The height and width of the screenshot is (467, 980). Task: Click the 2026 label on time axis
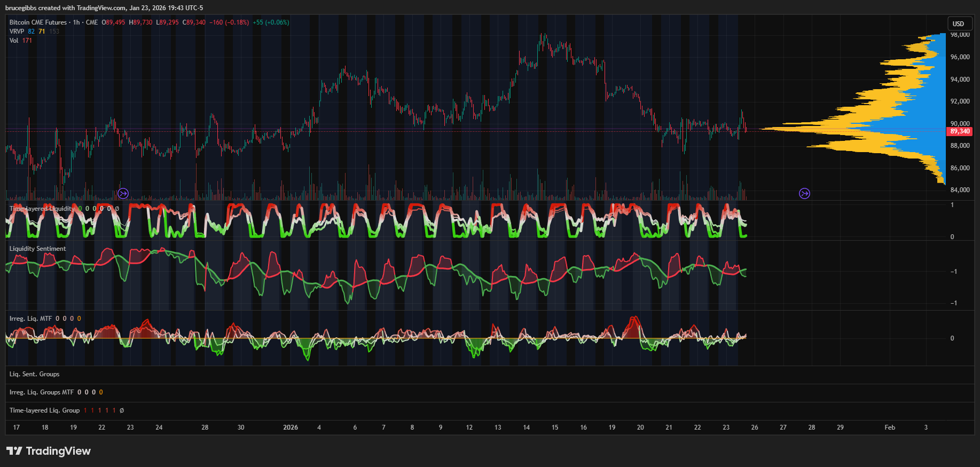click(291, 428)
